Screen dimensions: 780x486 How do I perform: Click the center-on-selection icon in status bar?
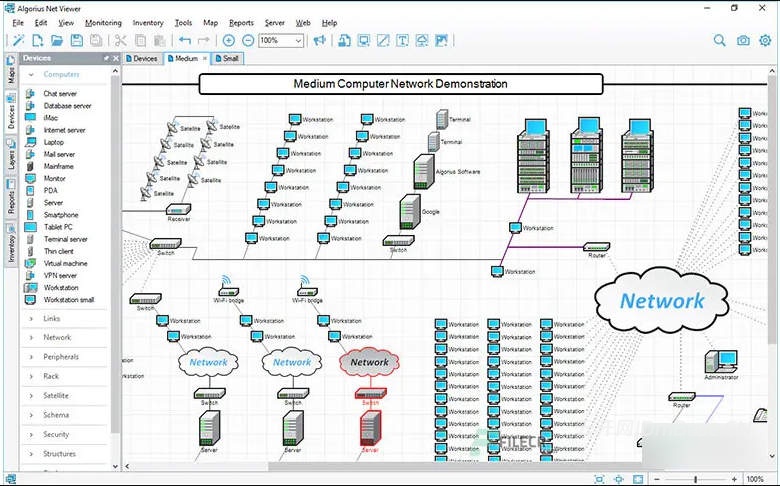tap(618, 480)
